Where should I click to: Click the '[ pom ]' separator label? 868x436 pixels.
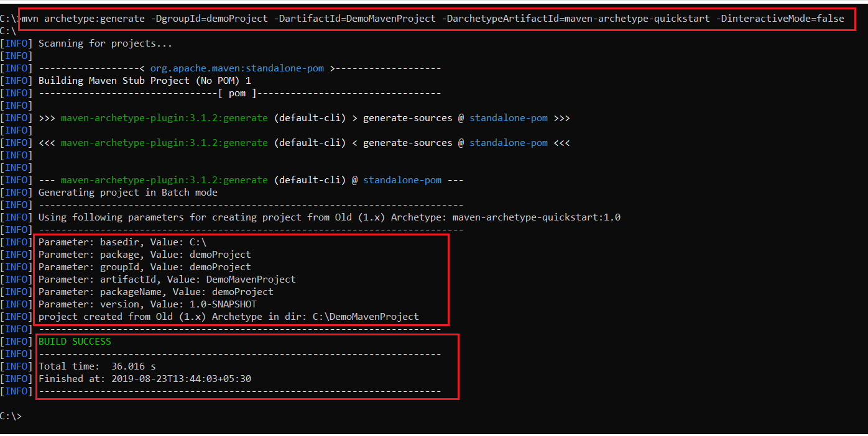click(x=237, y=93)
